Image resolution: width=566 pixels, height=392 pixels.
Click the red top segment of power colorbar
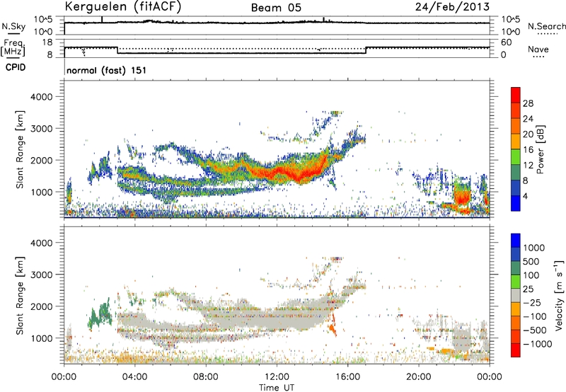pos(516,95)
